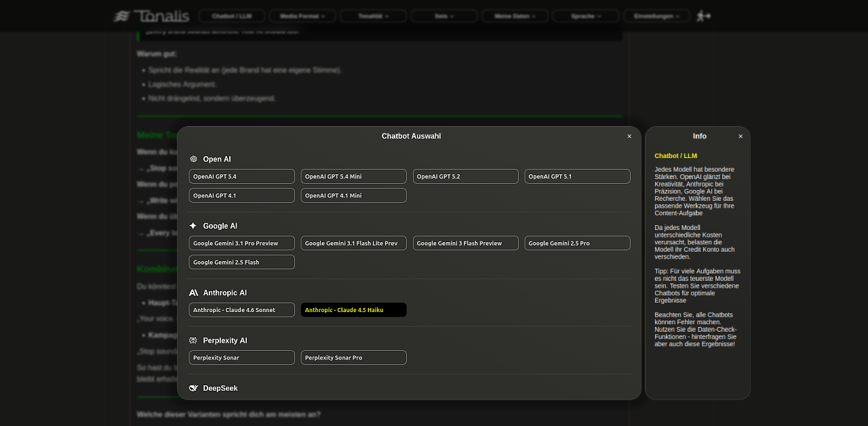Click 'Nicht drängelnd, sondern überzeugend.' bullet
Screen dimensions: 868x426
212,98
